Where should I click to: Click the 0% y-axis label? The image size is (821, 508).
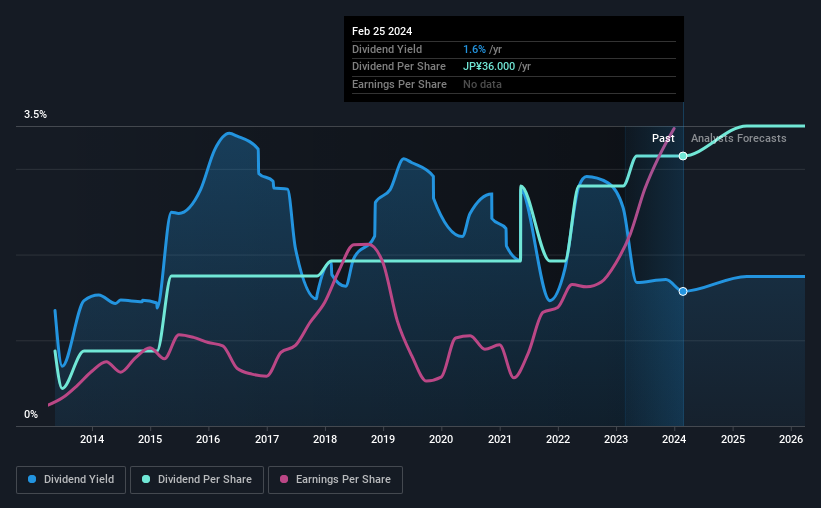(x=31, y=414)
